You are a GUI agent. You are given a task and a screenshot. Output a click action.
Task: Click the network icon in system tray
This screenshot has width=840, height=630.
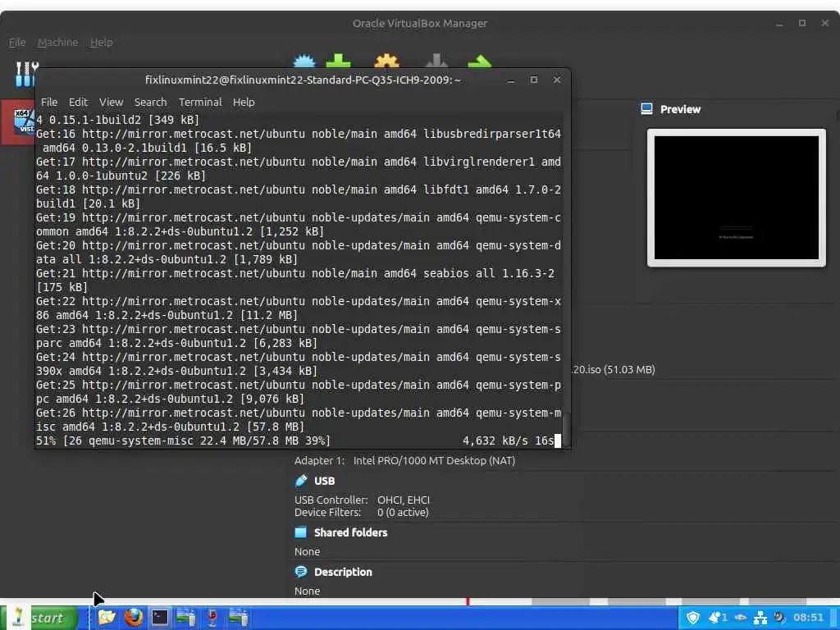(x=760, y=619)
